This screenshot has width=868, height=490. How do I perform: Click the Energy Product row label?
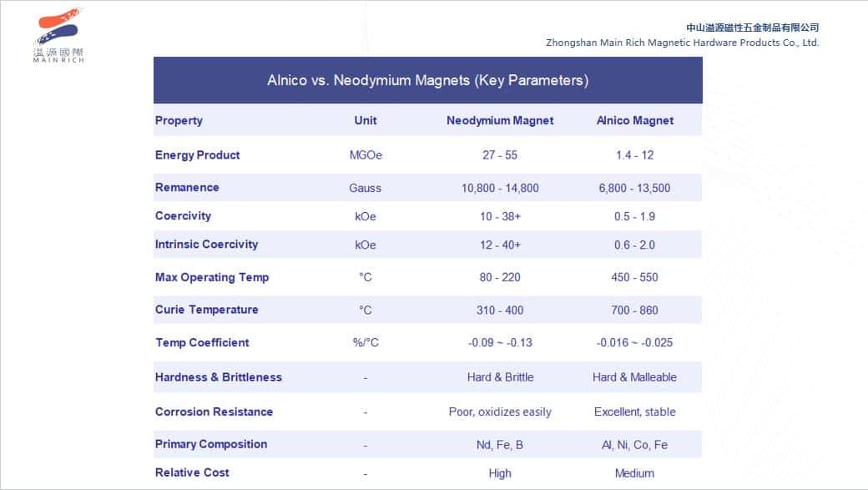click(197, 154)
